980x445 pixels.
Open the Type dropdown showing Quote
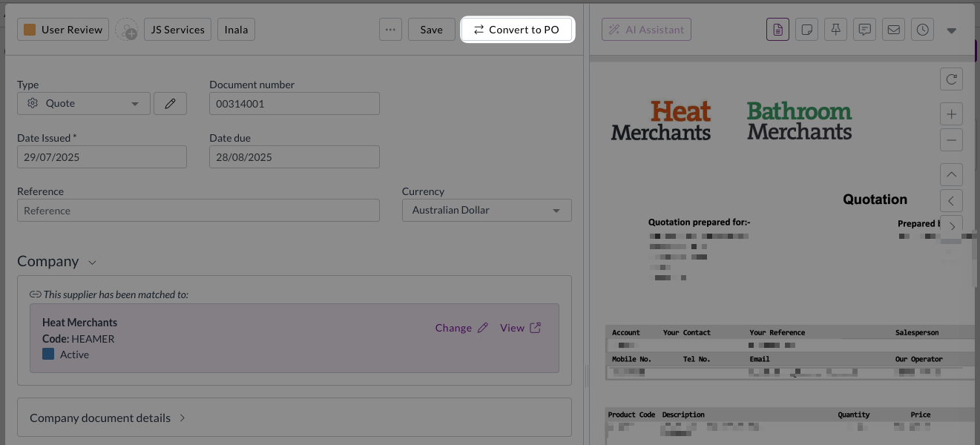(83, 104)
